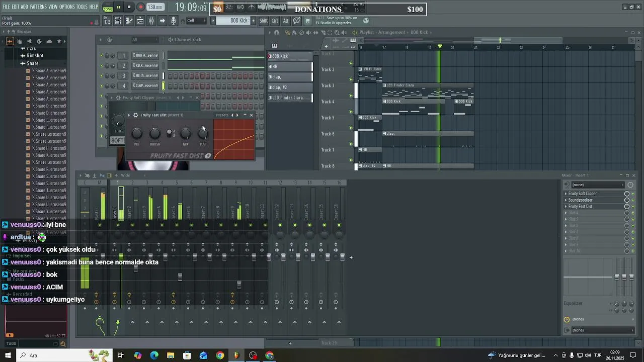Click the microphone recording icon in toolbar
Viewport: 644px width, 362px height.
(174, 21)
